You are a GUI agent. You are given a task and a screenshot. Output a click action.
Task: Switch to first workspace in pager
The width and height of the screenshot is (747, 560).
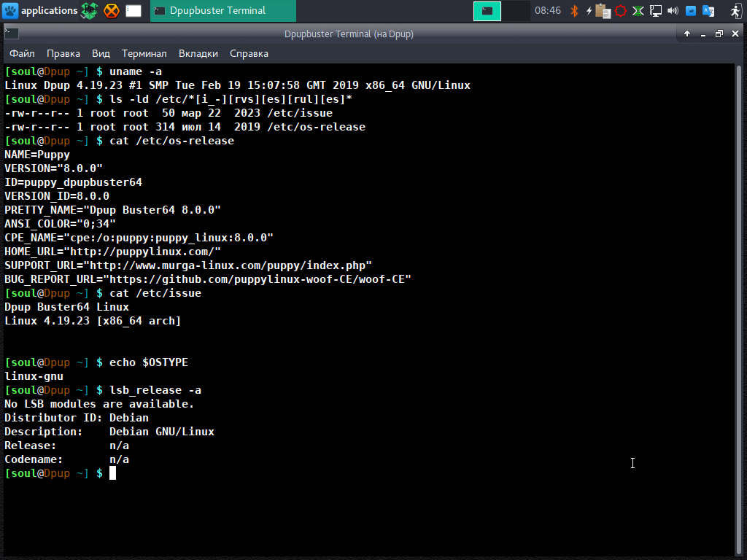(487, 11)
